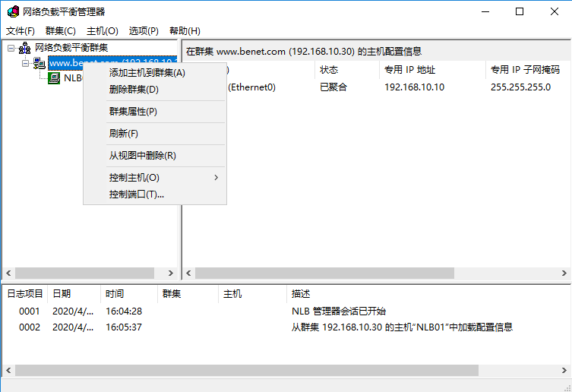This screenshot has height=392, width=572.
Task: Choose 刷新(F) from context menu
Action: pyautogui.click(x=155, y=133)
